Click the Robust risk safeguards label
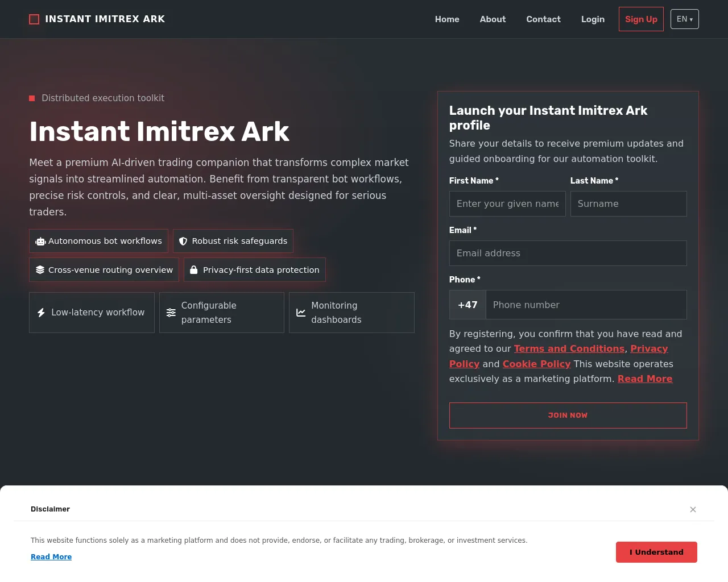 pos(239,241)
